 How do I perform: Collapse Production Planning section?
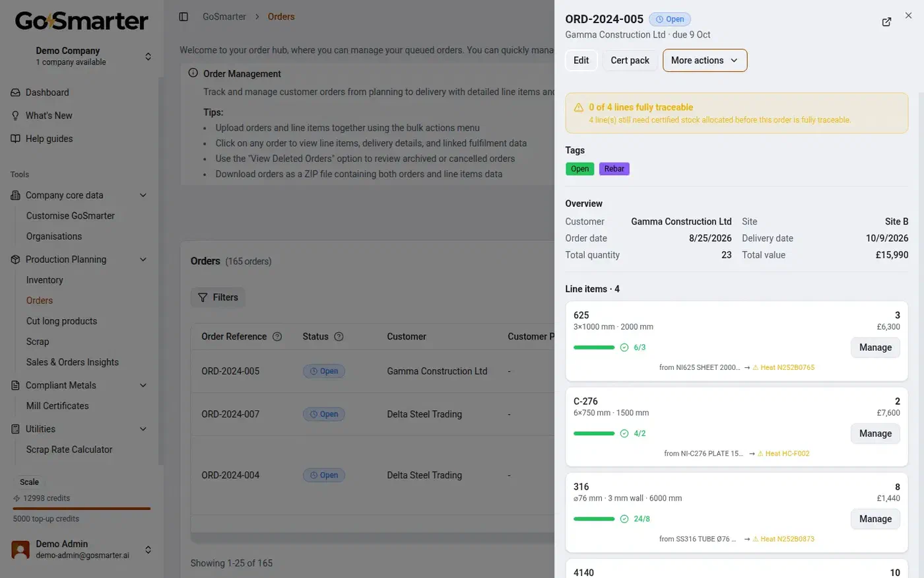tap(143, 260)
